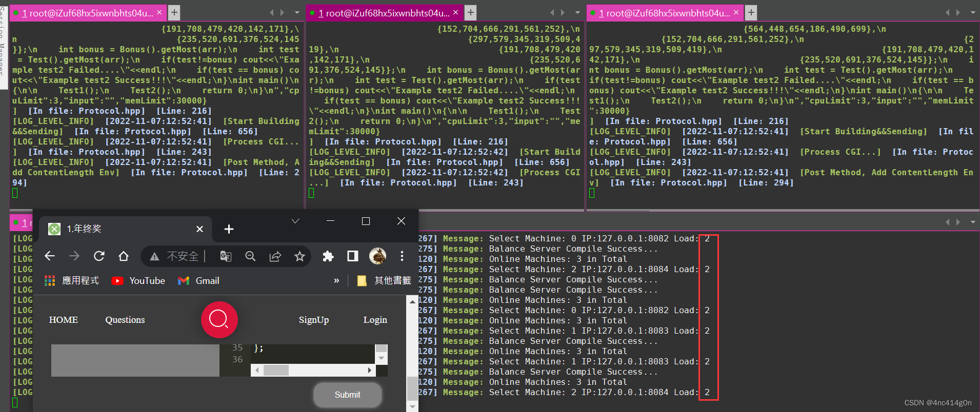Open the Google Translate icon in address bar
This screenshot has height=412, width=980.
coord(226,256)
